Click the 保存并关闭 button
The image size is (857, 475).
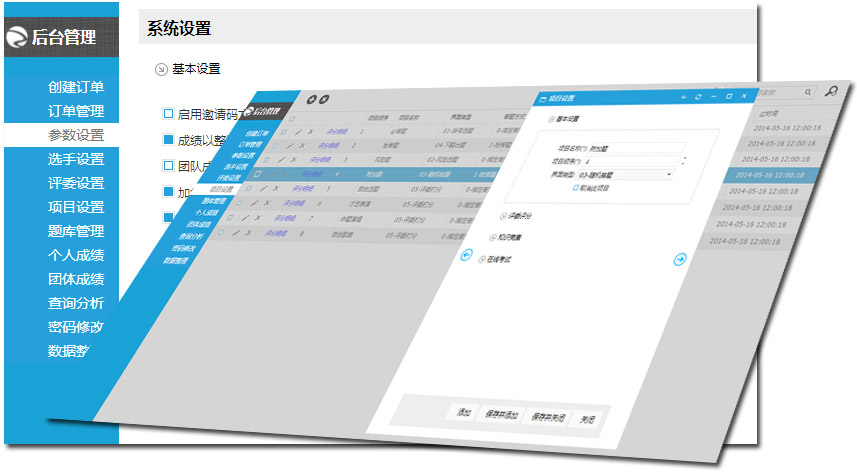click(x=548, y=417)
